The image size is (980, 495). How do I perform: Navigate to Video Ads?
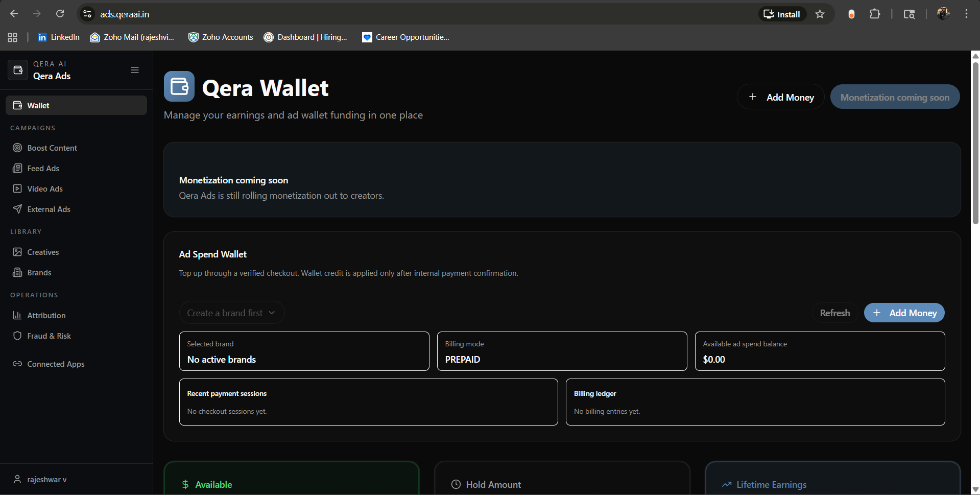(x=76, y=188)
